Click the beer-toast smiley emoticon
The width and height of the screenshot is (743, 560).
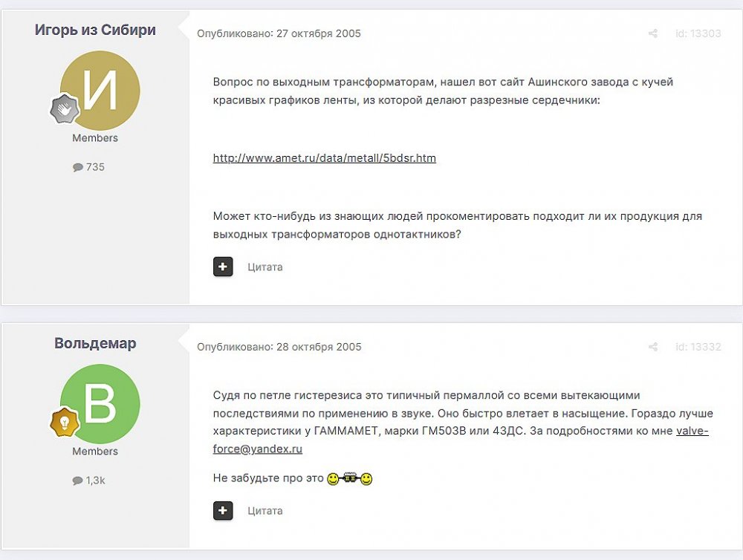point(349,479)
